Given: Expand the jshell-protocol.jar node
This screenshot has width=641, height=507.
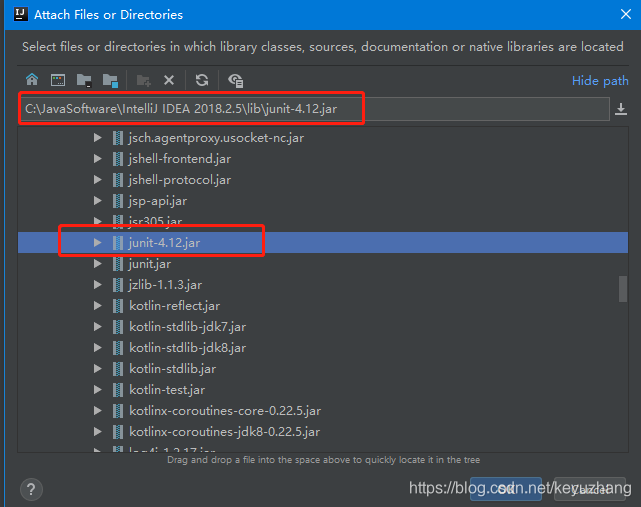Looking at the screenshot, I should (x=97, y=180).
